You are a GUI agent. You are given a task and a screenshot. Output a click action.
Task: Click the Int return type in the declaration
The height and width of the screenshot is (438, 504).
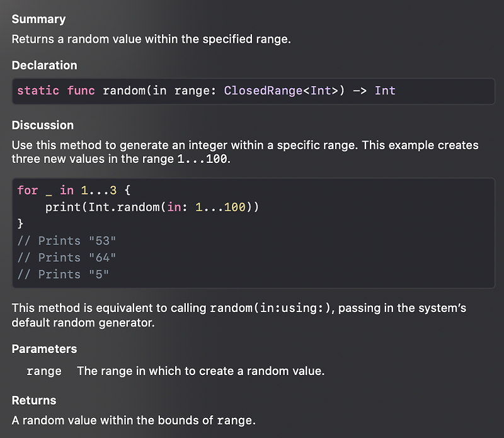coord(385,91)
